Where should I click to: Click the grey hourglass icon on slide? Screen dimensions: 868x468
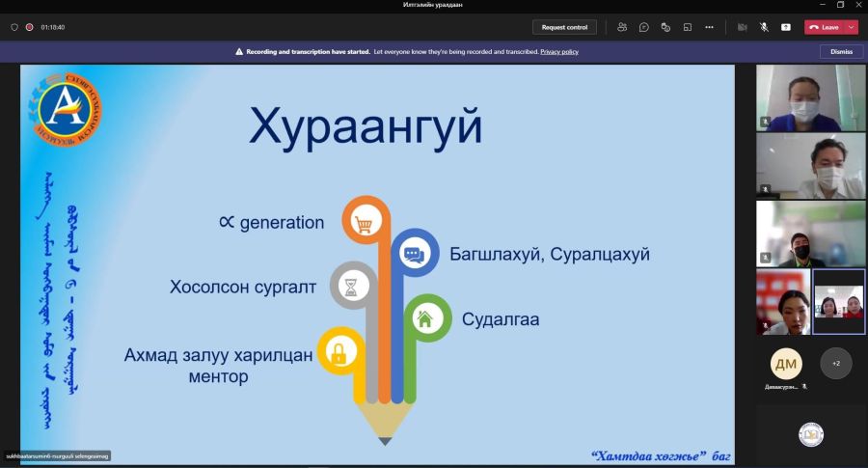[x=351, y=287]
